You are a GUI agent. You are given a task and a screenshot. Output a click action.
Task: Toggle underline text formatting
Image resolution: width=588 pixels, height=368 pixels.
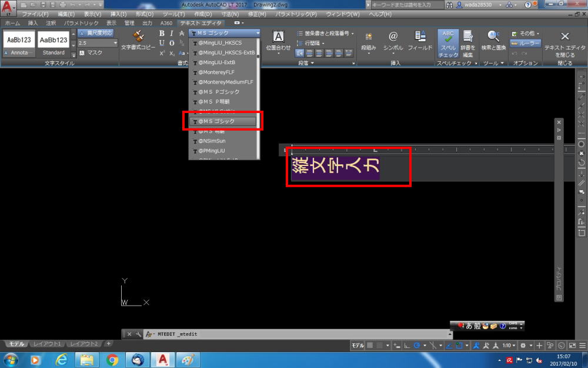162,43
